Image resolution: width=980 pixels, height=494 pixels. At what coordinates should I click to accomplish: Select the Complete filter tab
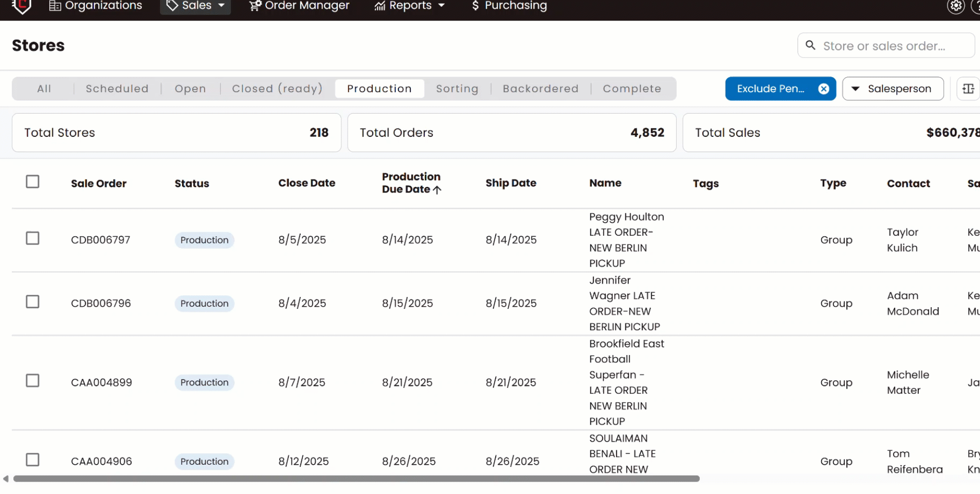[632, 89]
